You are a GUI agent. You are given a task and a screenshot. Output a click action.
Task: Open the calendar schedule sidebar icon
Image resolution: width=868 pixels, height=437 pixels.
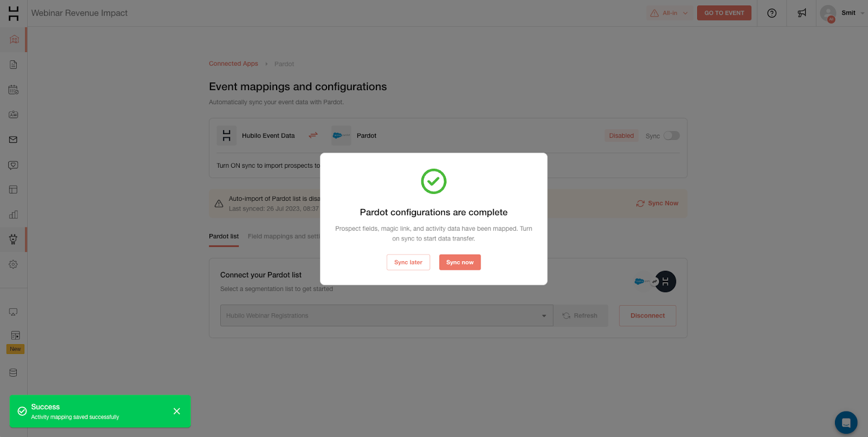[x=14, y=90]
